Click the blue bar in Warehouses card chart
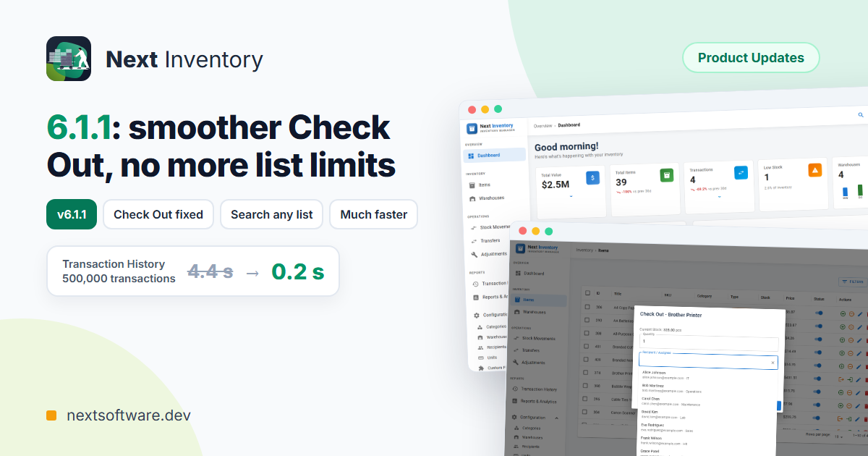868x456 pixels. pos(846,193)
